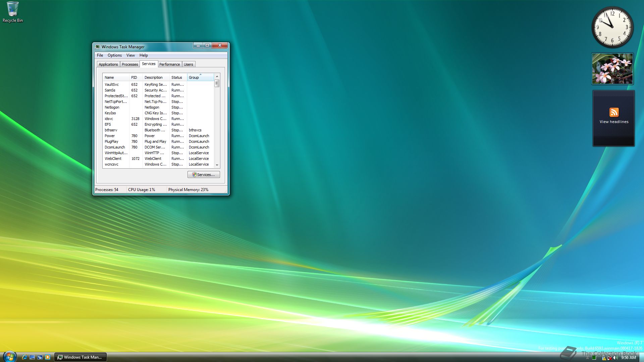Viewport: 644px width, 362px height.
Task: Select the bthserv service row
Action: [x=158, y=130]
